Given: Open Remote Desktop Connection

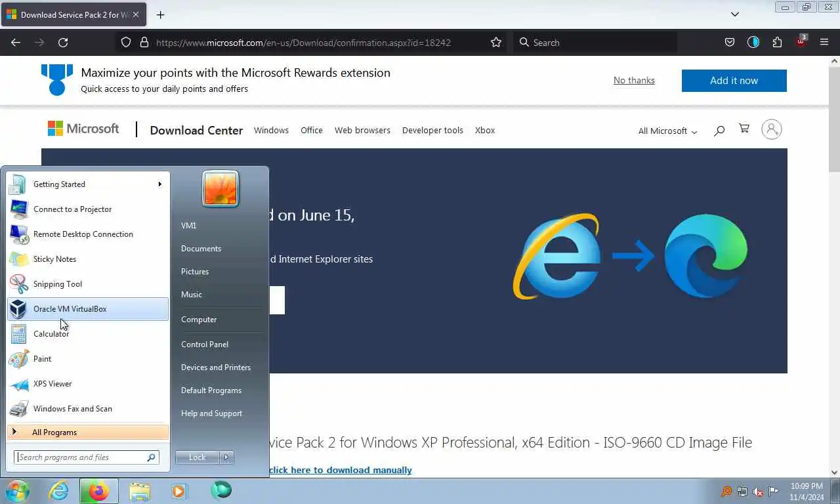Looking at the screenshot, I should point(88,234).
